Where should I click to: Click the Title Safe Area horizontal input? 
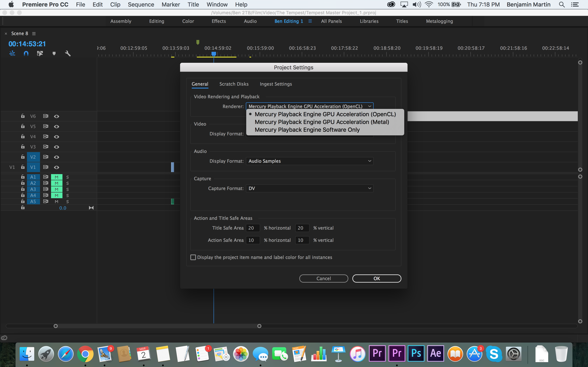coord(252,228)
